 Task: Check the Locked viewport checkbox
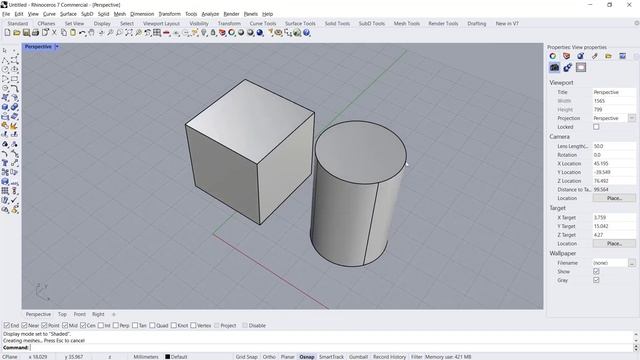coord(596,127)
